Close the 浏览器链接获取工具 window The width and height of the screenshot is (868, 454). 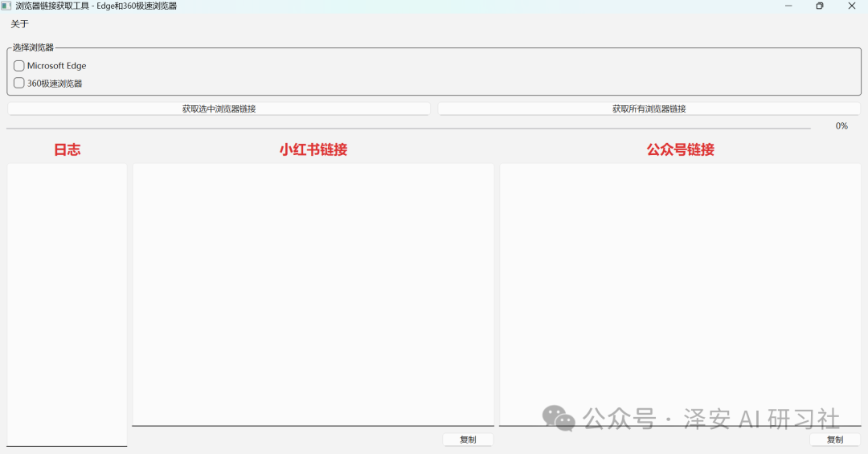click(x=851, y=6)
